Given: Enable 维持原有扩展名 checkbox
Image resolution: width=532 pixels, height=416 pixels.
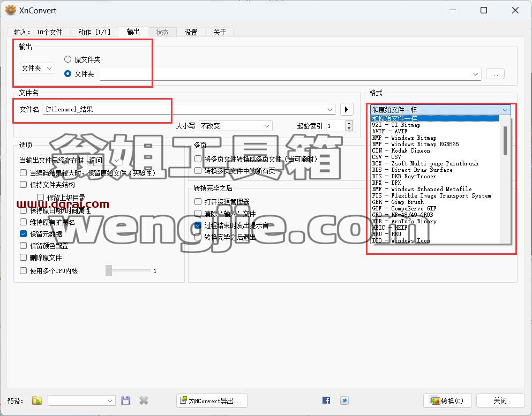Looking at the screenshot, I should pos(24,222).
